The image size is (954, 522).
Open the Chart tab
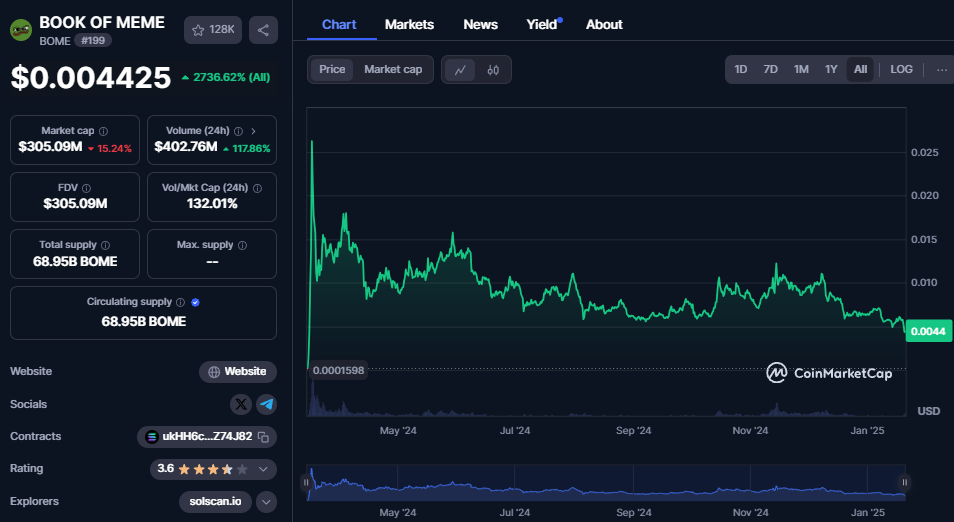[x=339, y=24]
